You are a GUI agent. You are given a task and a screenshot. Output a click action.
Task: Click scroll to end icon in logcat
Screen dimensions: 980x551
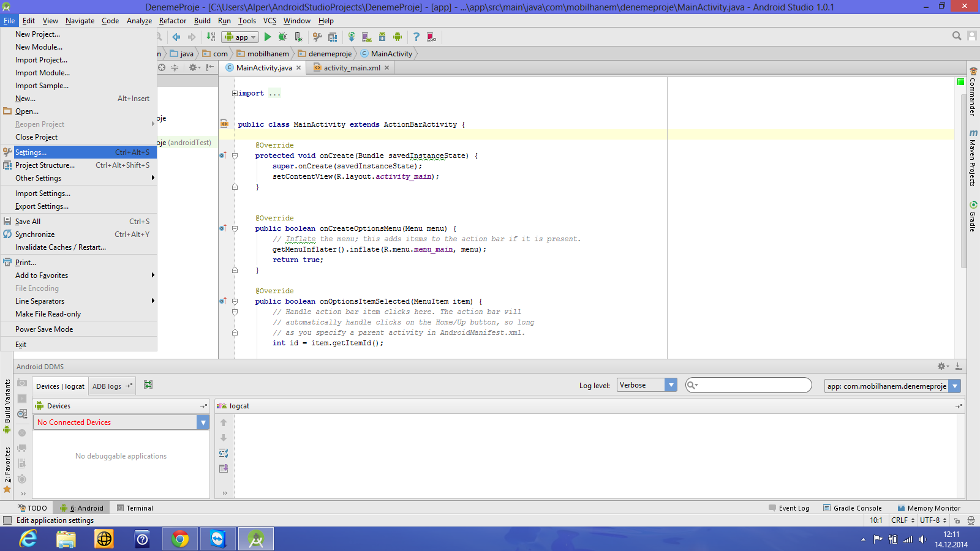224,468
